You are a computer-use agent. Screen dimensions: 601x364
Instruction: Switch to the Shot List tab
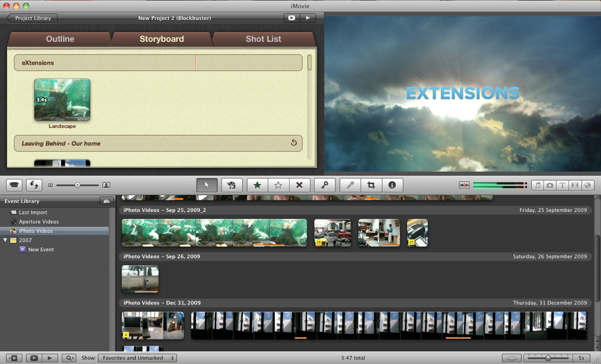coord(263,39)
